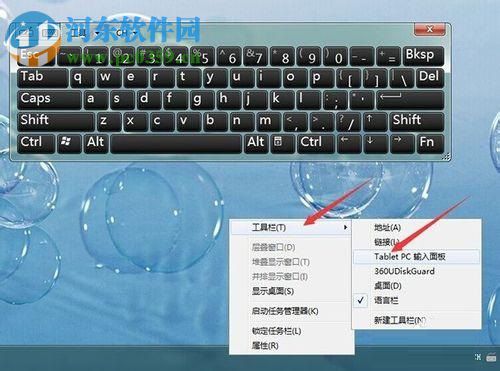Toggle the left Alt key
500x371 pixels.
[96, 143]
